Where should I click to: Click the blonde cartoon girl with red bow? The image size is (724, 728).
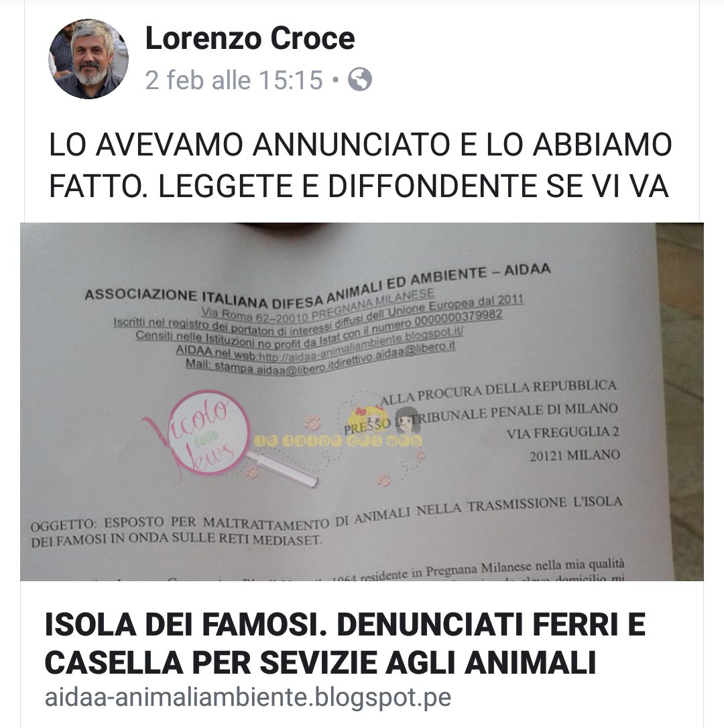point(369,418)
